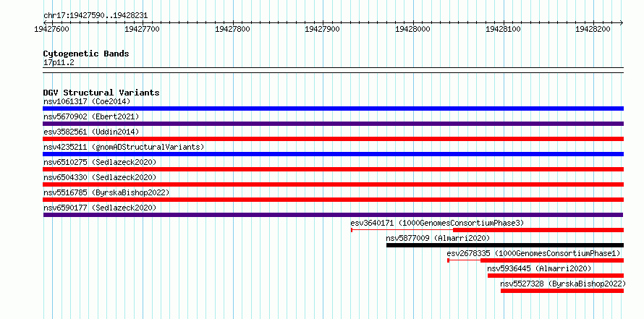Select the red nsv6510275 variant bar
644x319 pixels.
pos(333,169)
